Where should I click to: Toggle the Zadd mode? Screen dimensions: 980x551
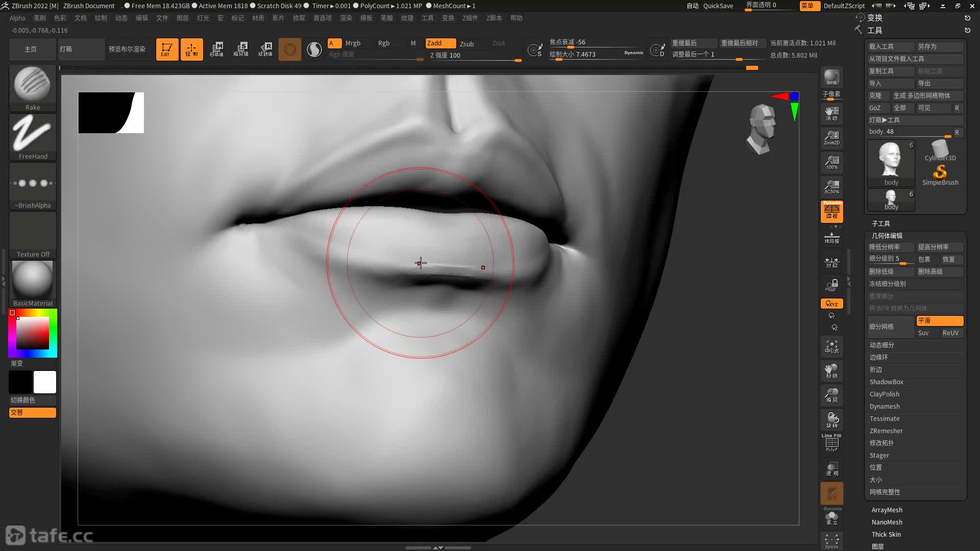440,43
